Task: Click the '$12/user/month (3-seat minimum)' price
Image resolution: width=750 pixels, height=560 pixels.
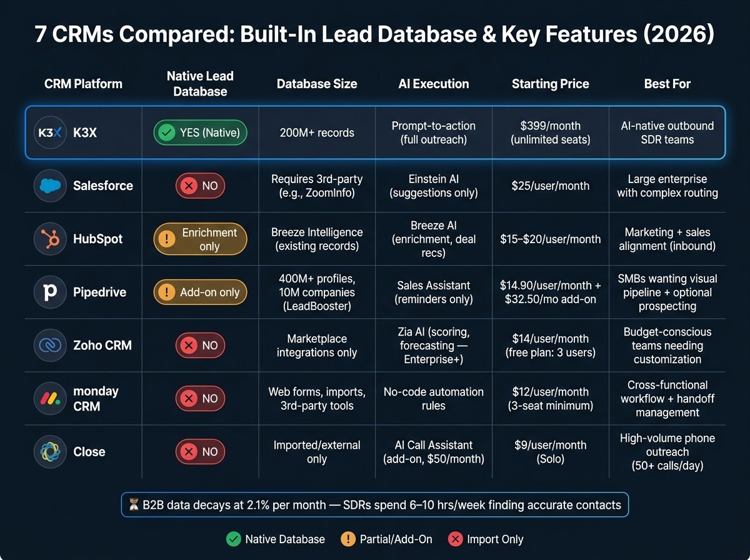Action: point(551,398)
